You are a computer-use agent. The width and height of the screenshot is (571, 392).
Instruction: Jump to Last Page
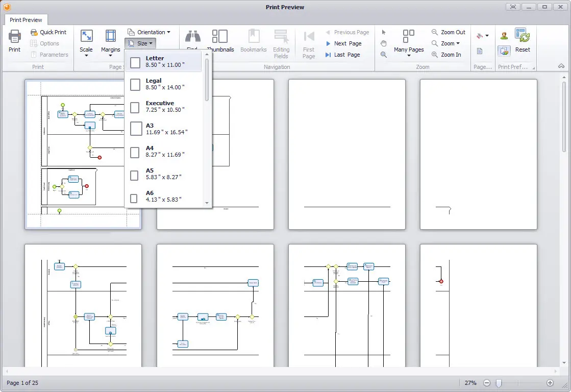tap(342, 55)
